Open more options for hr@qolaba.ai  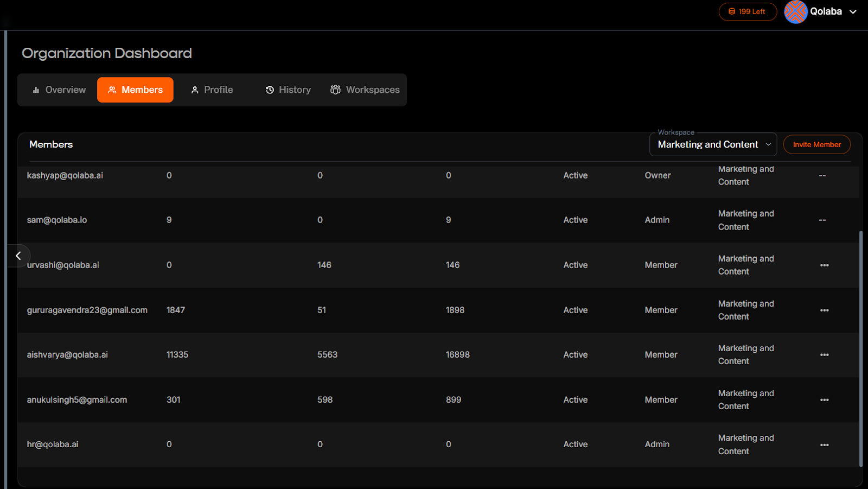(x=824, y=445)
